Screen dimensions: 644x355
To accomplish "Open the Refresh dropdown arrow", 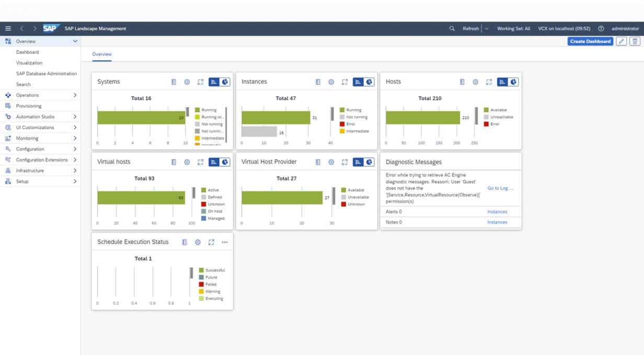I will pyautogui.click(x=487, y=29).
